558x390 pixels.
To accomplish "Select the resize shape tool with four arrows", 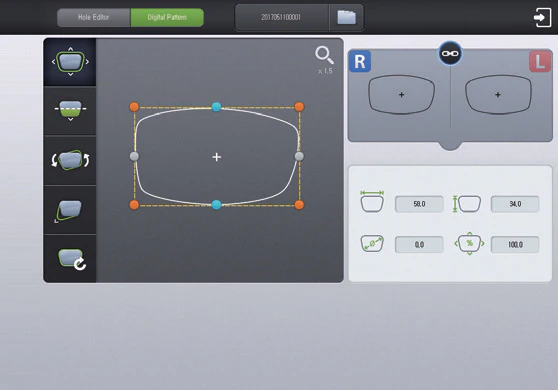I will coord(70,62).
